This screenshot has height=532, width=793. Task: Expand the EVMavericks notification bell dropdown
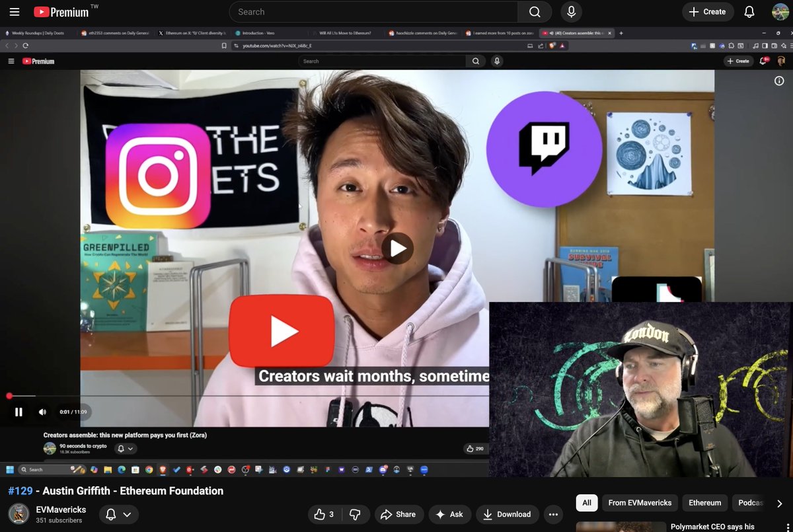pos(119,514)
